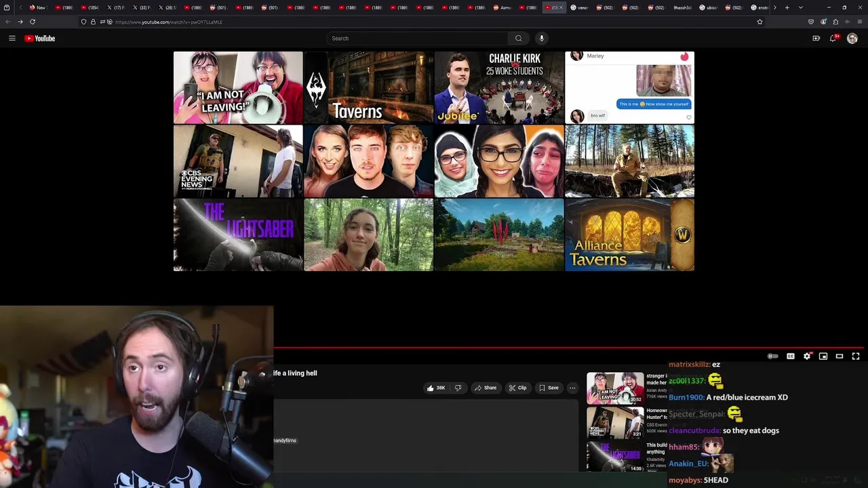Reload the page with the refresh icon
This screenshot has width=868, height=488.
(x=32, y=22)
